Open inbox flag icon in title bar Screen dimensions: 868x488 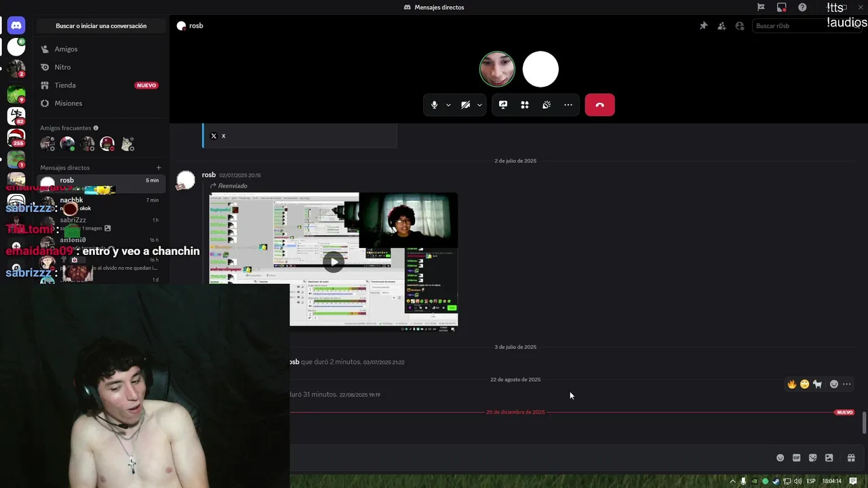tap(761, 7)
